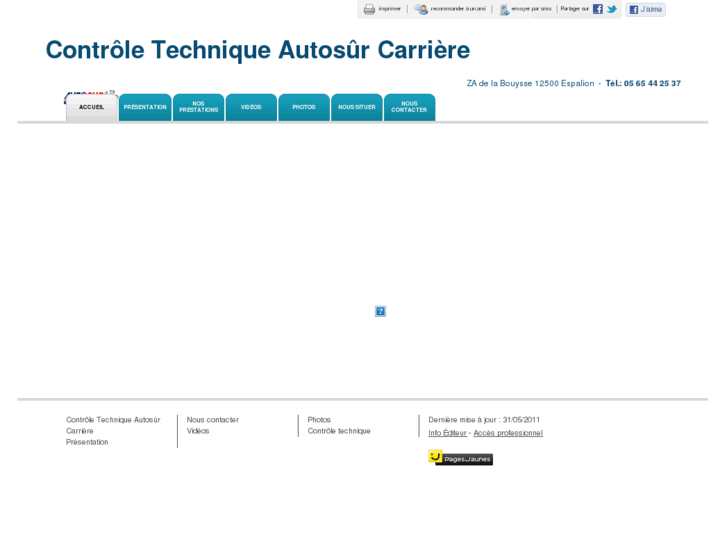Click footer link Contrôle Technique Autosûr Carrière
This screenshot has width=727, height=545.
(x=113, y=425)
